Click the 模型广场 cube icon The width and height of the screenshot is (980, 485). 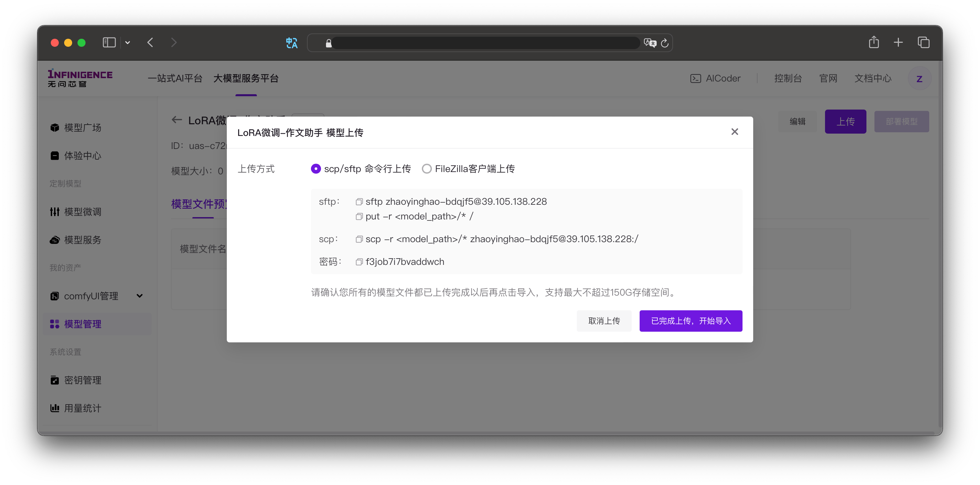(54, 128)
